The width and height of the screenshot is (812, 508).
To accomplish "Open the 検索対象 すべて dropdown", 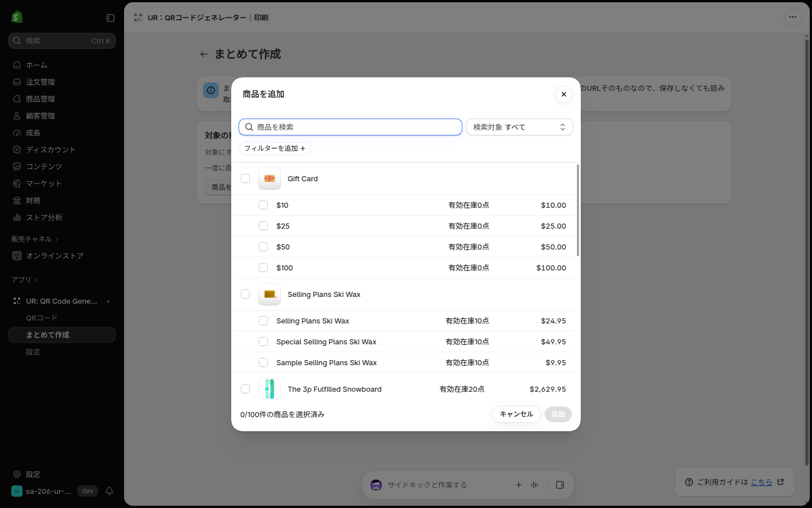I will tap(519, 127).
